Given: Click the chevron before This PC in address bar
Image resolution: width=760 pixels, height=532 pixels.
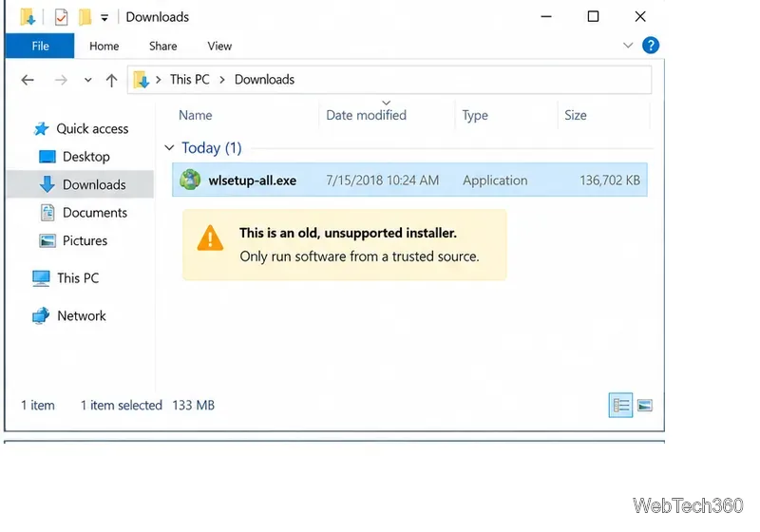Looking at the screenshot, I should click(x=158, y=80).
